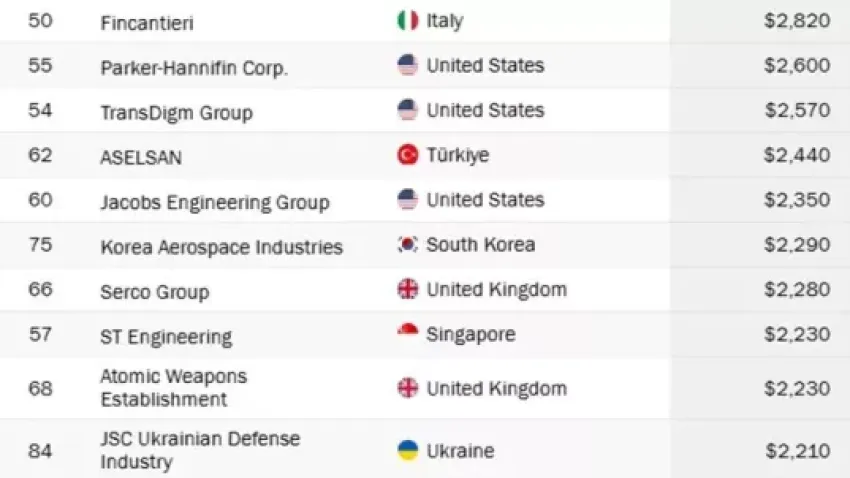Viewport: 850px width, 478px height.
Task: Click the UK flag in Serco Group row
Action: pyautogui.click(x=407, y=290)
